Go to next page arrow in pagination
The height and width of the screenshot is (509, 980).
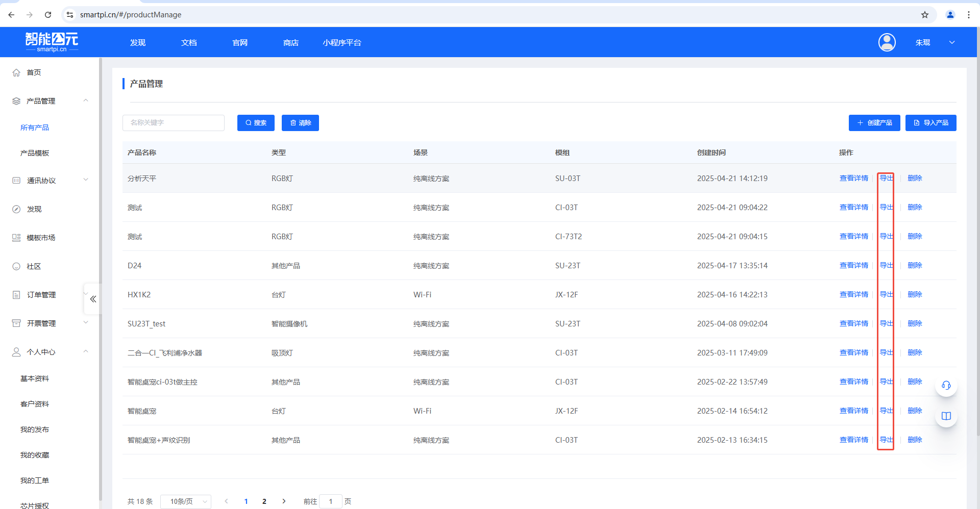(x=284, y=501)
